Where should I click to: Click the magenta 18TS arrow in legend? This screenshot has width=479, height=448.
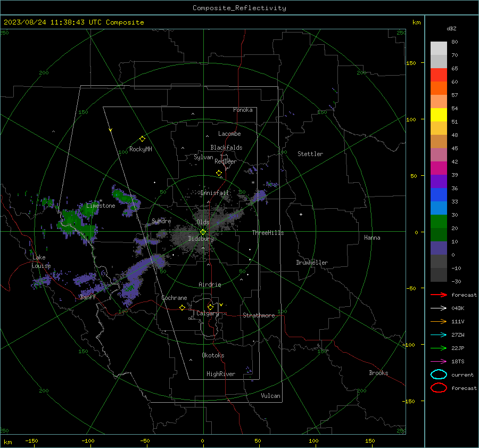point(439,362)
